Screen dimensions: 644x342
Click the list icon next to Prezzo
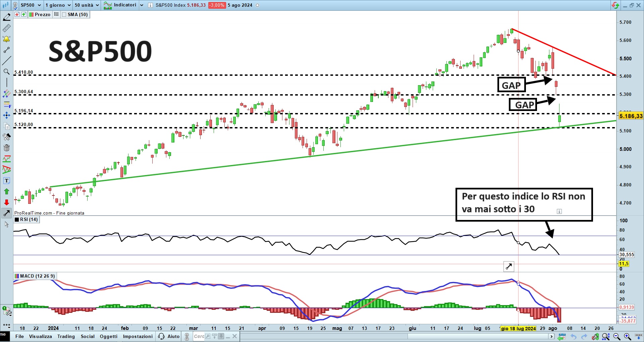(x=56, y=14)
